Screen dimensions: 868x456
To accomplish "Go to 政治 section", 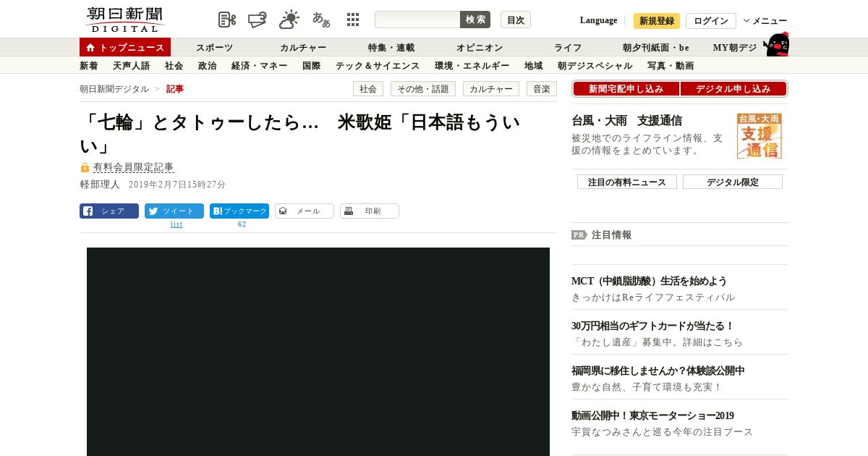I will (208, 66).
